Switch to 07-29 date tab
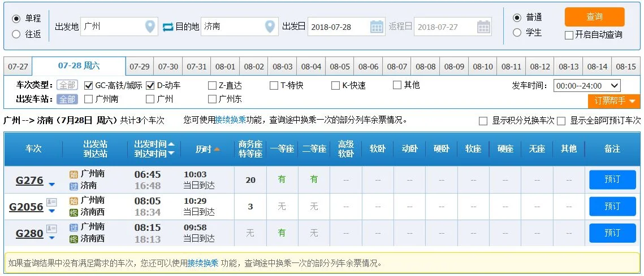Screen dimensions: 644x276 pos(140,67)
